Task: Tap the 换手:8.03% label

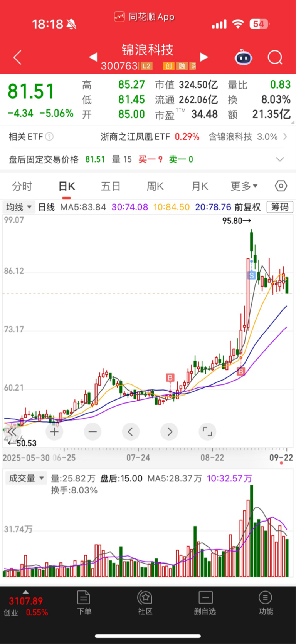Action: coord(74,490)
